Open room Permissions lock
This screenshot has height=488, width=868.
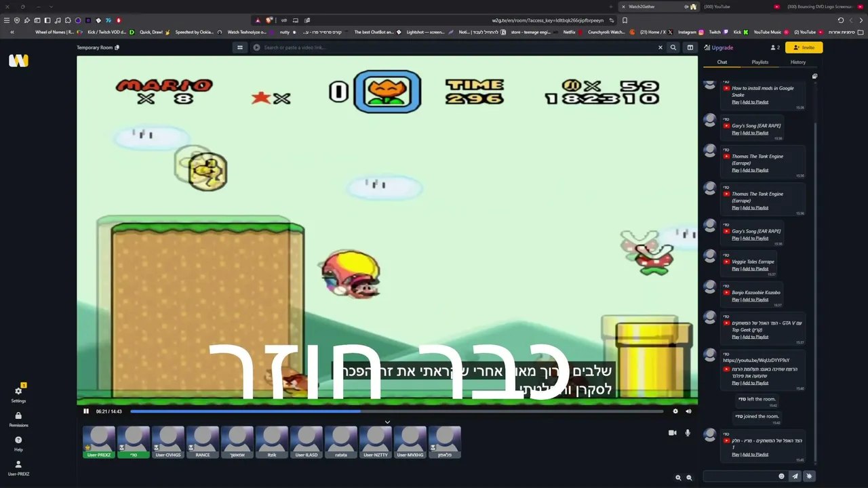(x=18, y=419)
